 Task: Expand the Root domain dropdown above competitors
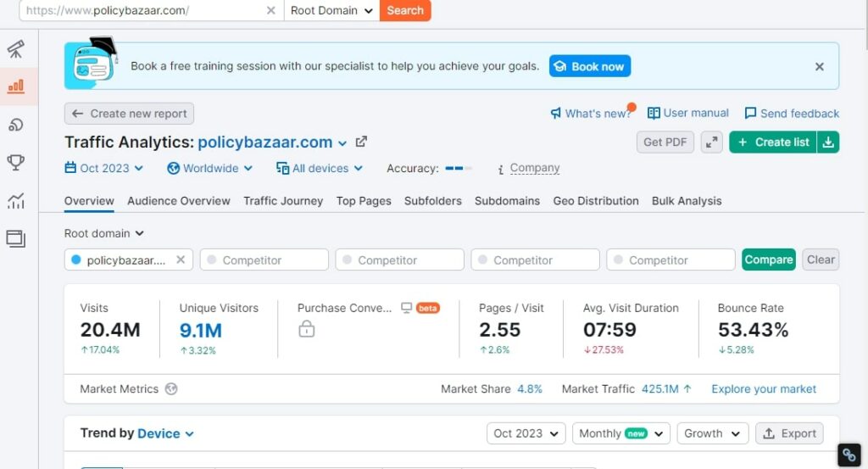coord(104,234)
